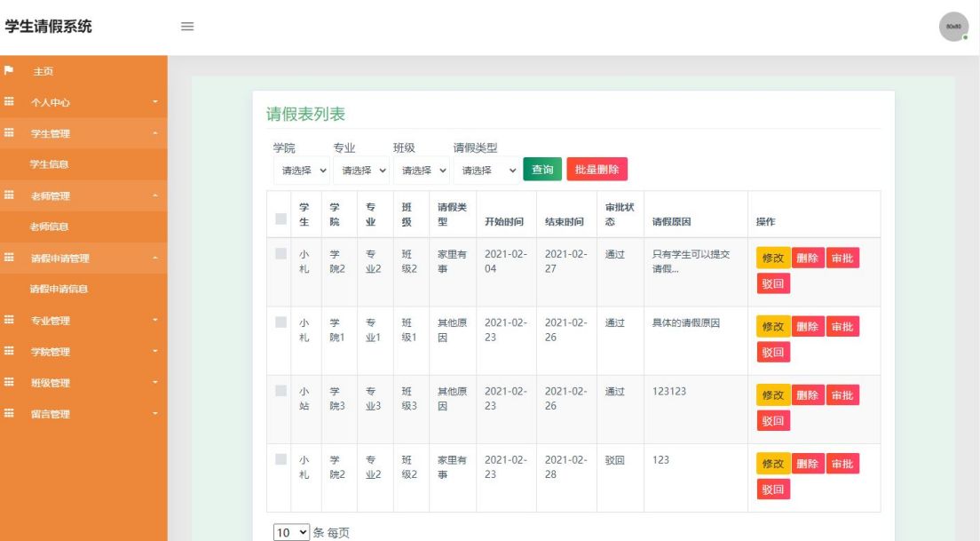
Task: Click 驳回 in the 2021-02-04 row
Action: point(773,283)
